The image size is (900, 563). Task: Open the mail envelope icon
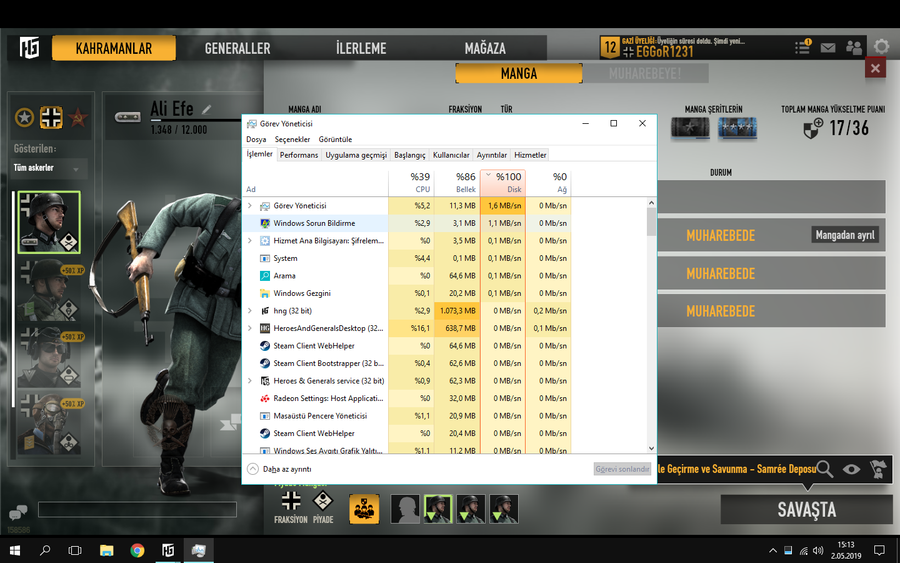coord(828,48)
